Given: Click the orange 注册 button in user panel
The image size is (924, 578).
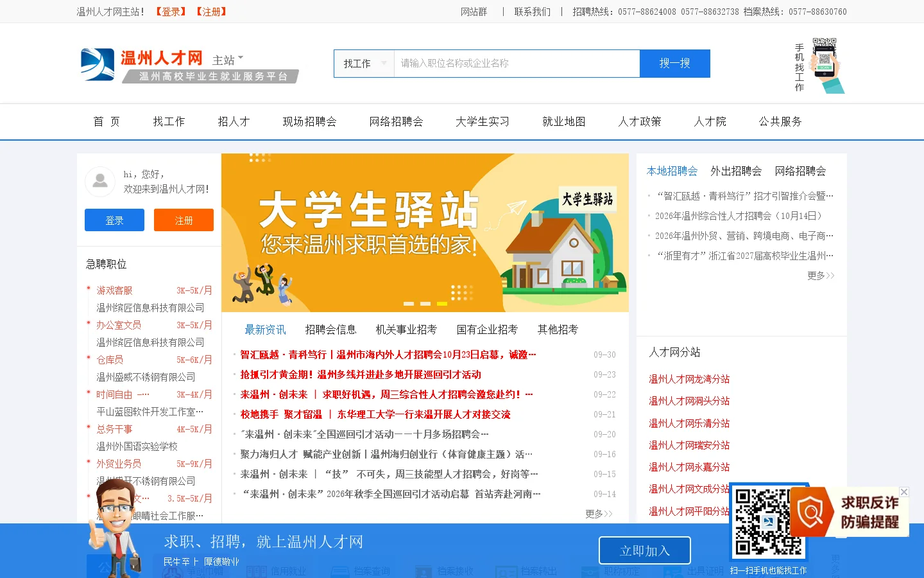Looking at the screenshot, I should point(184,220).
